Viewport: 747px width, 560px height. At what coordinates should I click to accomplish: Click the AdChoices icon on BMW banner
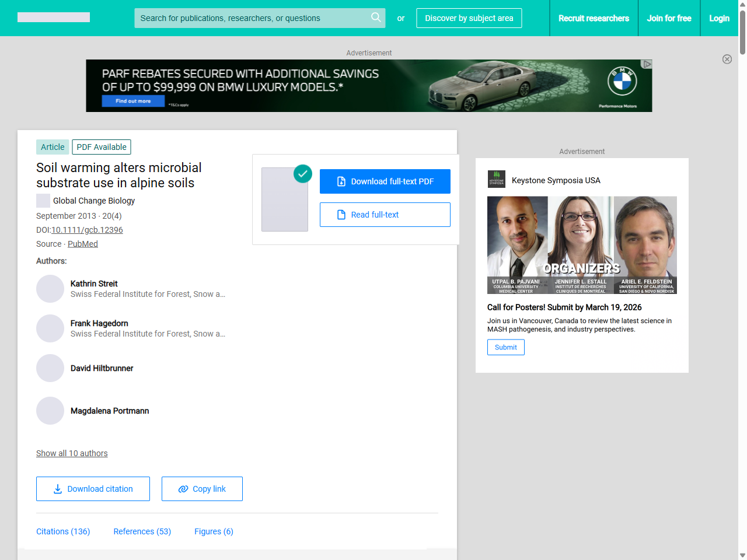[x=647, y=64]
